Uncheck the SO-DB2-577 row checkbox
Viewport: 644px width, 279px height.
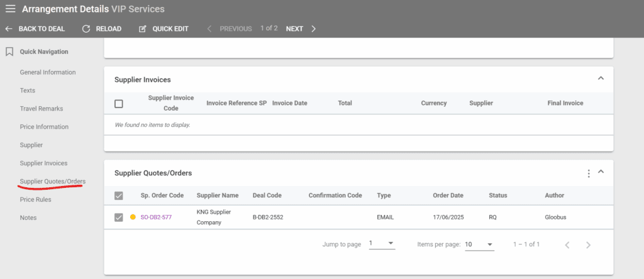pyautogui.click(x=119, y=217)
